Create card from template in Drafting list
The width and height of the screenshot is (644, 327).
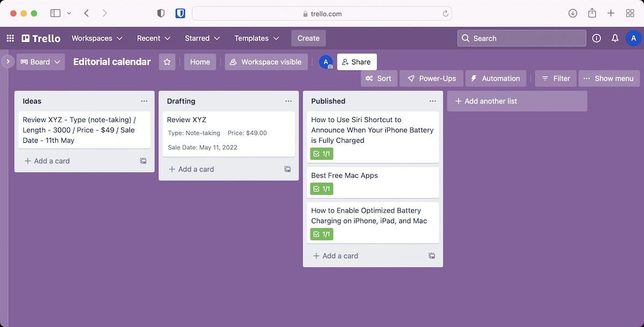pyautogui.click(x=288, y=169)
